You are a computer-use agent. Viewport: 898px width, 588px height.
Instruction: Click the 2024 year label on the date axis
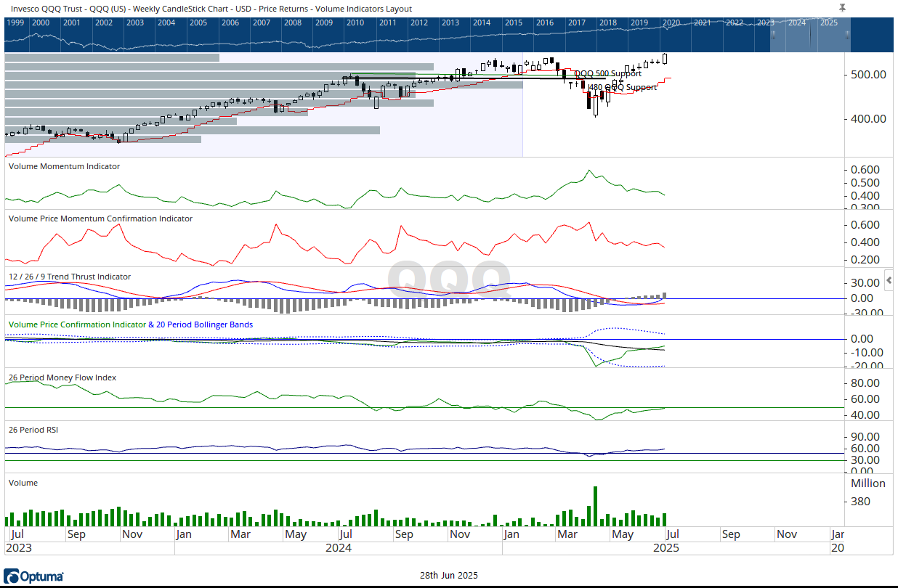point(339,548)
